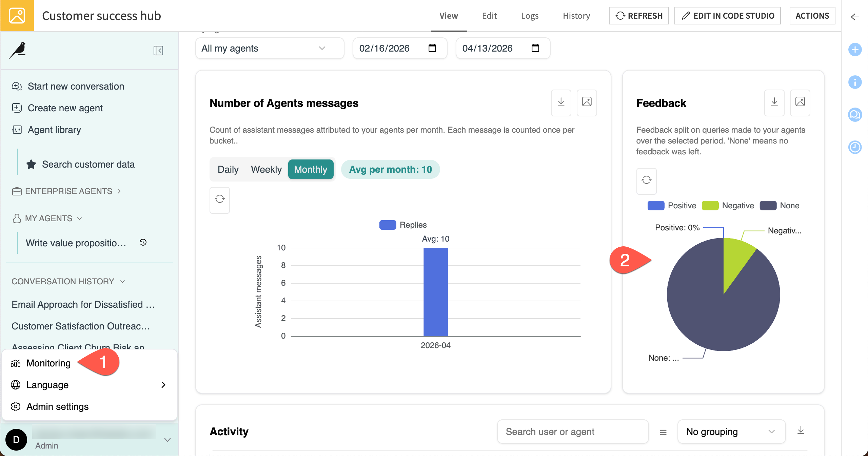Click the blue plus icon in right rail
The height and width of the screenshot is (456, 868).
click(855, 50)
